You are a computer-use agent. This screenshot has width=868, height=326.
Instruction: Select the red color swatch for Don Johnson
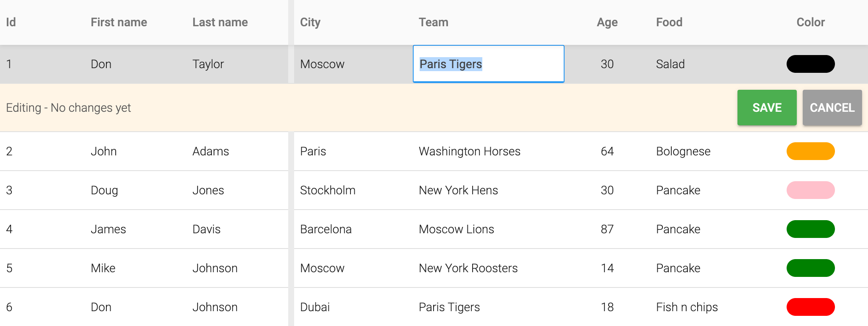tap(810, 307)
